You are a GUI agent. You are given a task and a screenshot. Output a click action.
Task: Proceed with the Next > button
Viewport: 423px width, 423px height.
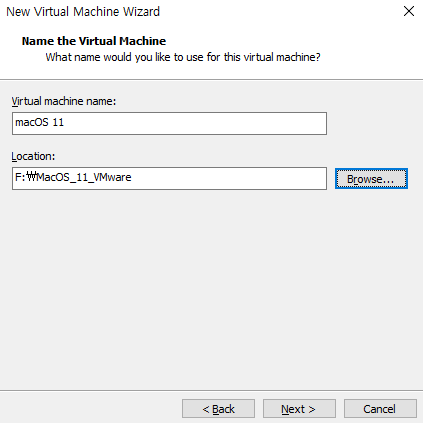(x=299, y=409)
